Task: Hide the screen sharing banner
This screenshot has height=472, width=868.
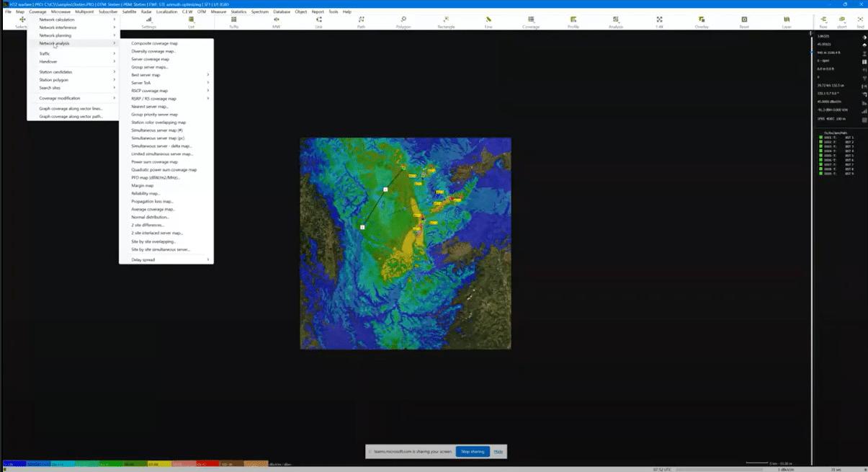Action: coord(498,451)
